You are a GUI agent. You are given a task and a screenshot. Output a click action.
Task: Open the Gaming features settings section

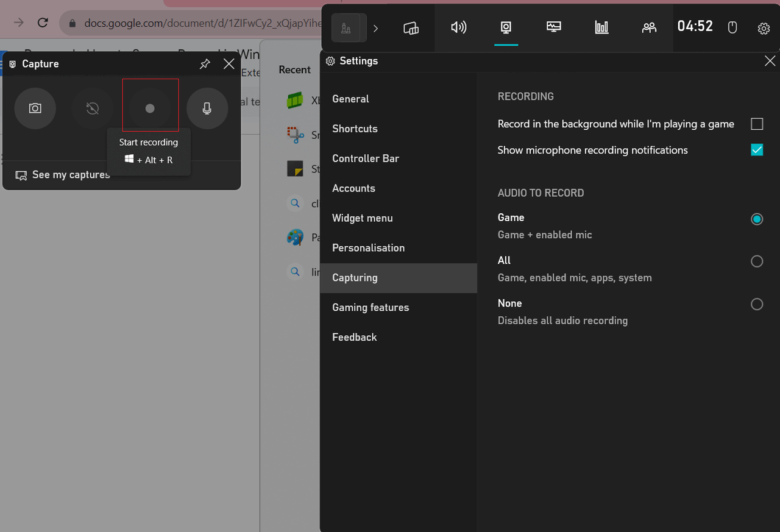[x=370, y=307]
